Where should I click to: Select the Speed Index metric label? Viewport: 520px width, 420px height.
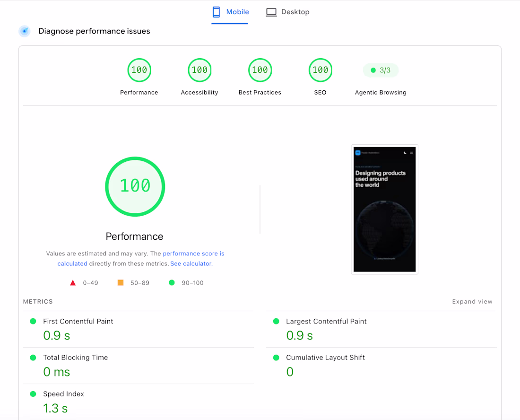64,394
